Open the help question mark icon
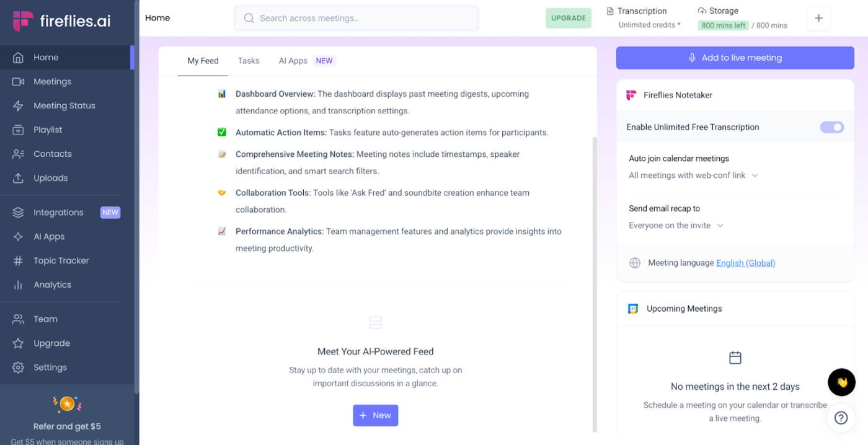This screenshot has width=868, height=445. [x=841, y=418]
